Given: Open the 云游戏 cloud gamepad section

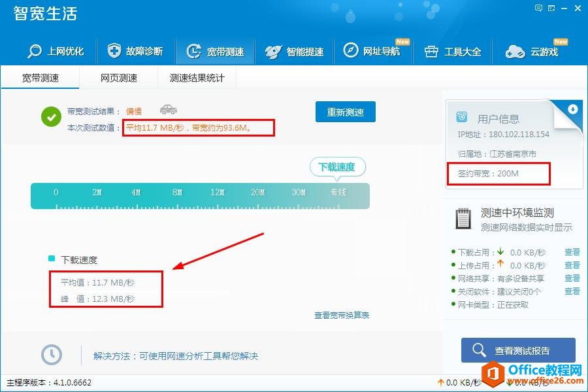Looking at the screenshot, I should tap(532, 52).
